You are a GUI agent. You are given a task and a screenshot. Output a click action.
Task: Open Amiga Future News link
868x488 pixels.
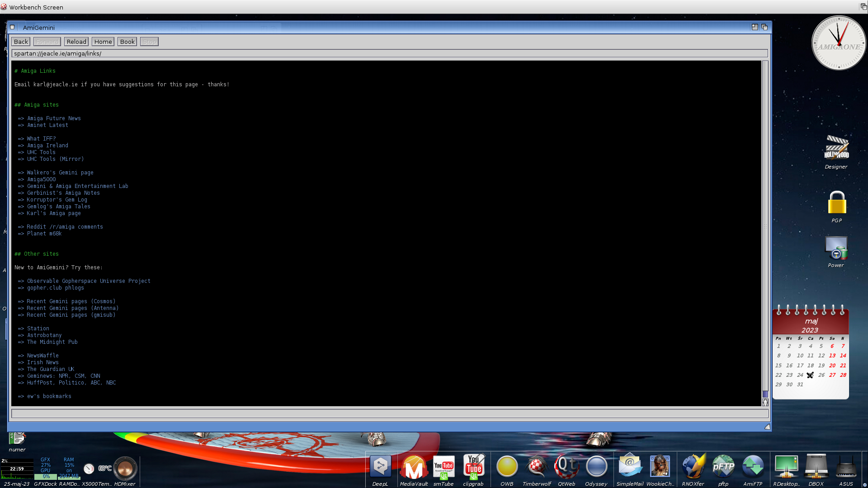coord(54,118)
